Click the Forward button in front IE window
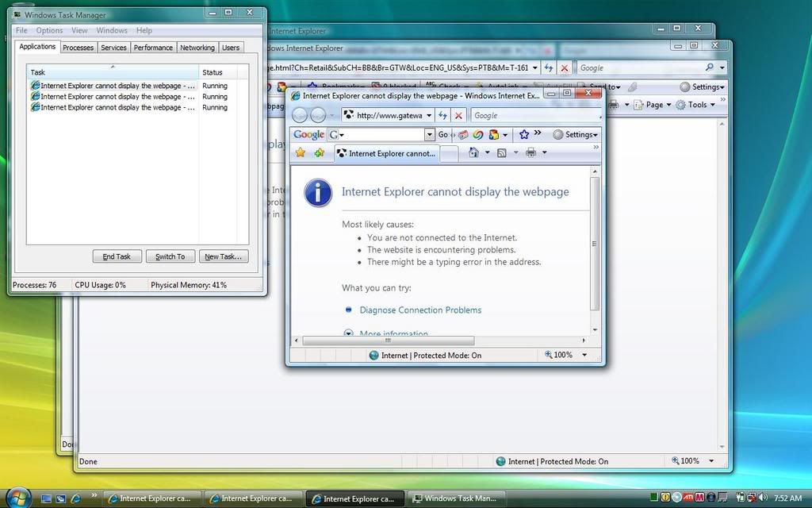Image resolution: width=812 pixels, height=508 pixels. 317,115
